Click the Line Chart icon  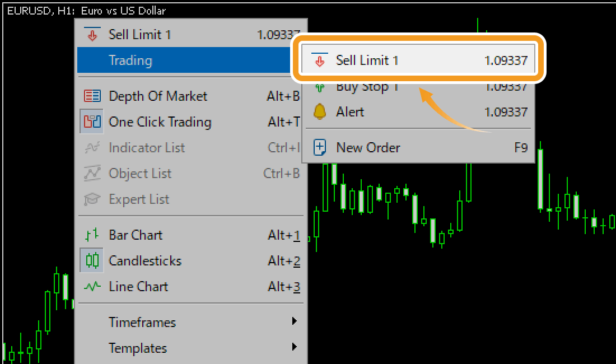click(93, 287)
